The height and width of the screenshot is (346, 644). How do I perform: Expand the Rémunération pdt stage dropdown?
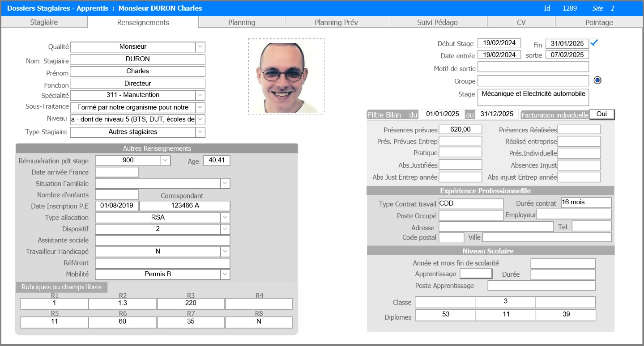[x=165, y=160]
